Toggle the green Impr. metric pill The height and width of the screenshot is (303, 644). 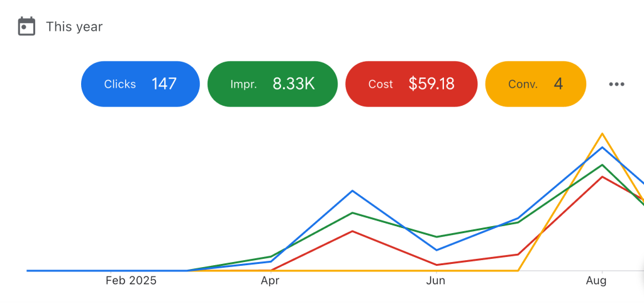272,84
